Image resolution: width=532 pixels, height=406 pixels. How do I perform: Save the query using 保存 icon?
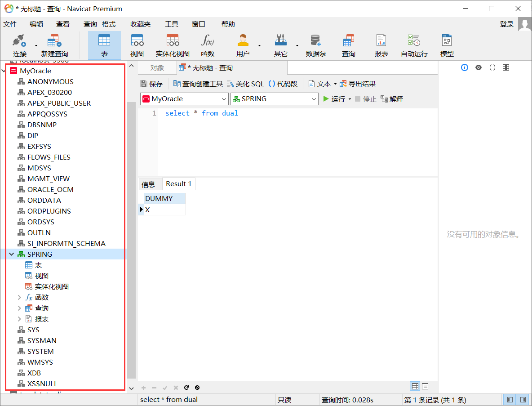[151, 83]
